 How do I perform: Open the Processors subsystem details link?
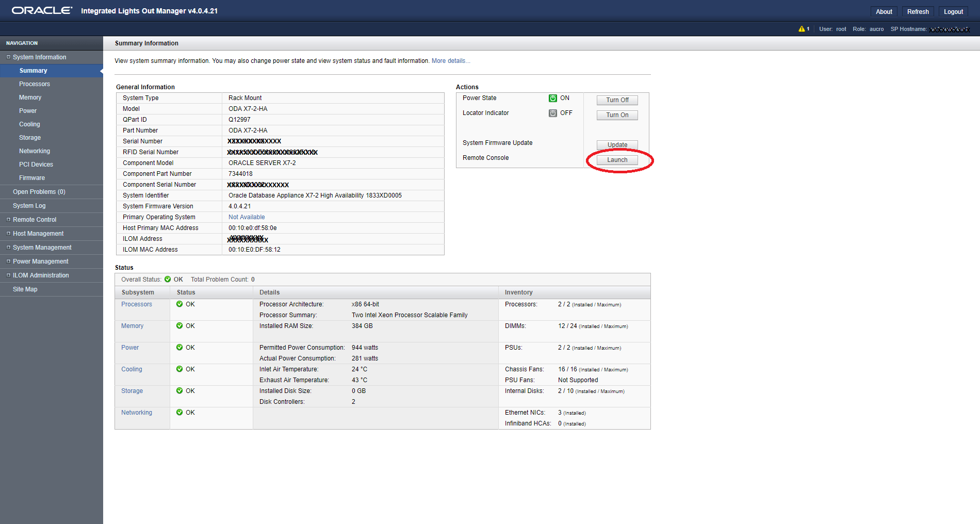pos(136,304)
